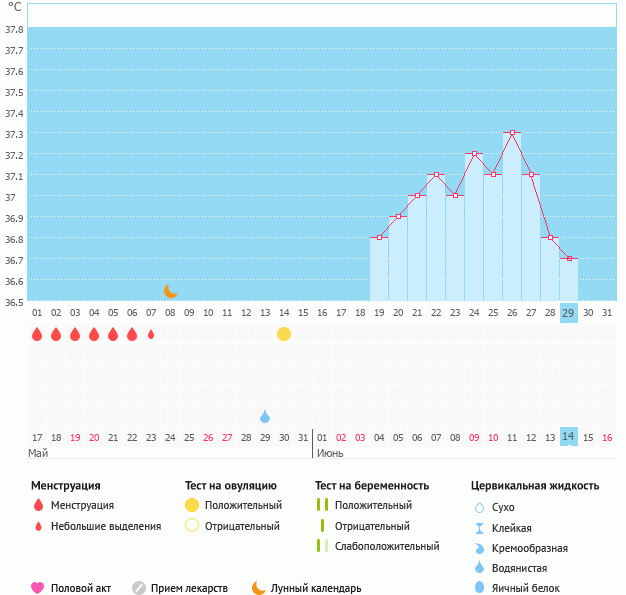
Task: Click the menstruation drop on day 01
Action: (x=37, y=334)
